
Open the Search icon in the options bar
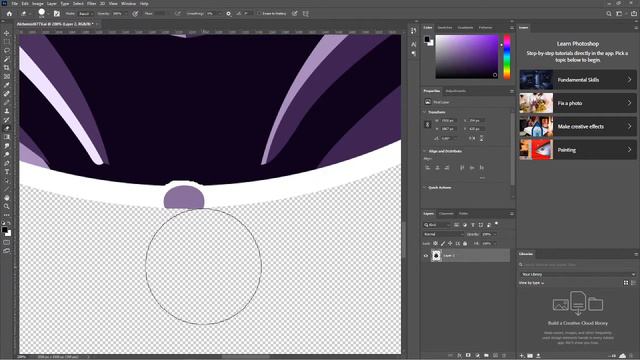[x=609, y=13]
